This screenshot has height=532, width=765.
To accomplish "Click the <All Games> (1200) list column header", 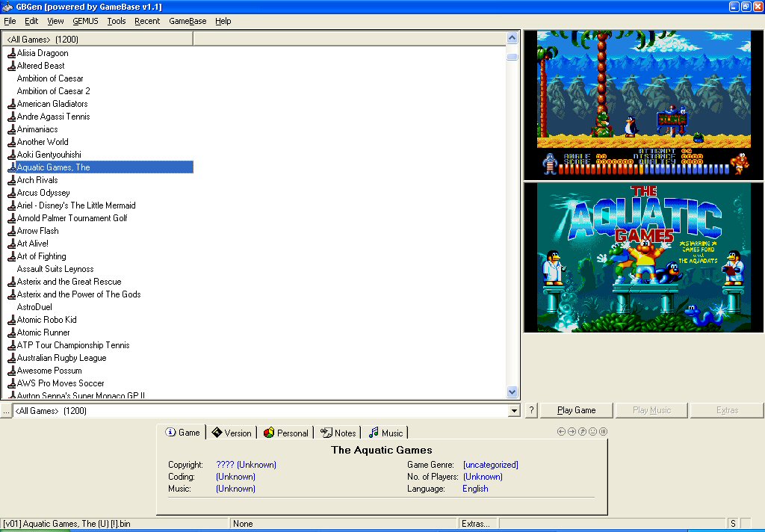I will [x=98, y=39].
